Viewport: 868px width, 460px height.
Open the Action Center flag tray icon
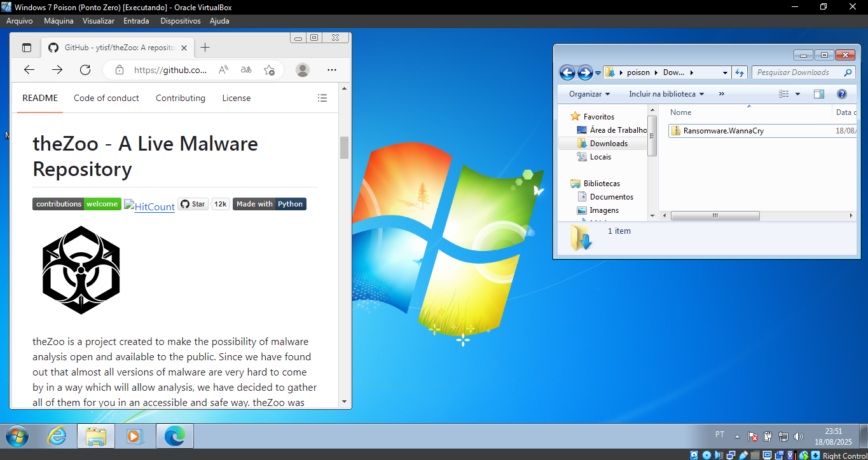(x=753, y=436)
